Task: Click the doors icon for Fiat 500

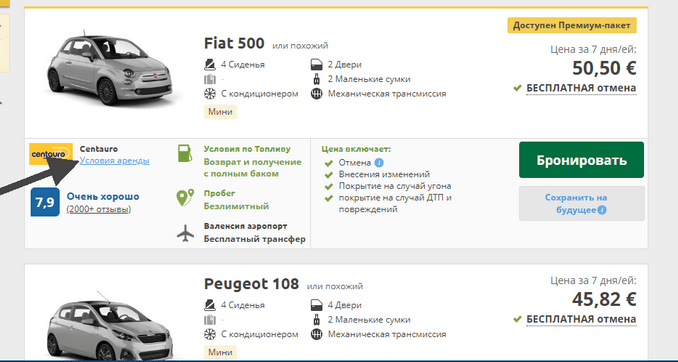Action: click(317, 65)
